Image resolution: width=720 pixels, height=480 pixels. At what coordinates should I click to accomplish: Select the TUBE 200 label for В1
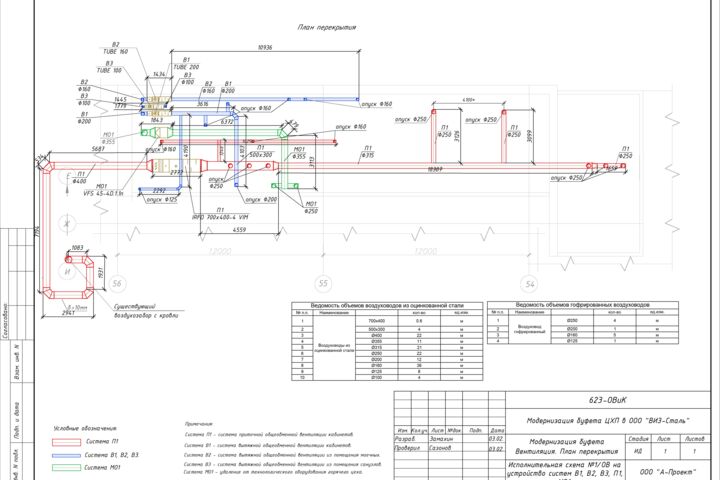(x=186, y=67)
